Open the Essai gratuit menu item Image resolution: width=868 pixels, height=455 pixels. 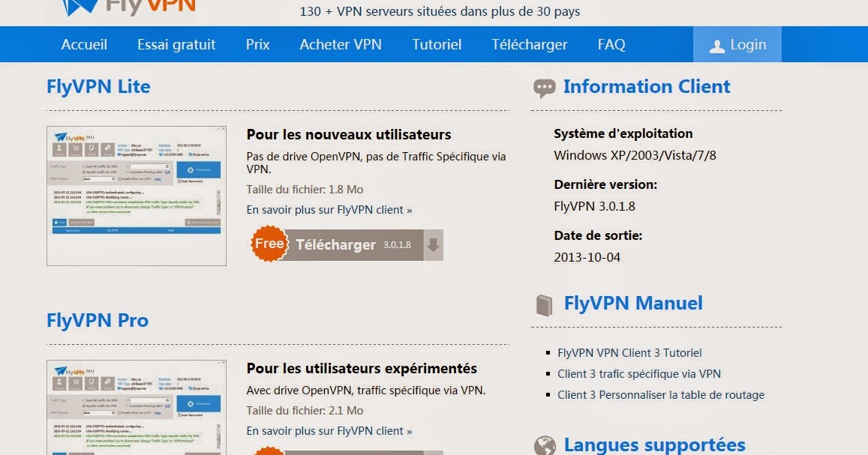(176, 45)
